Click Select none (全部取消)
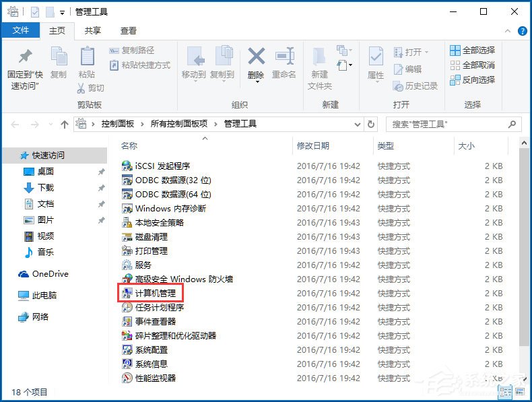Image resolution: width=532 pixels, height=402 pixels. tap(472, 65)
